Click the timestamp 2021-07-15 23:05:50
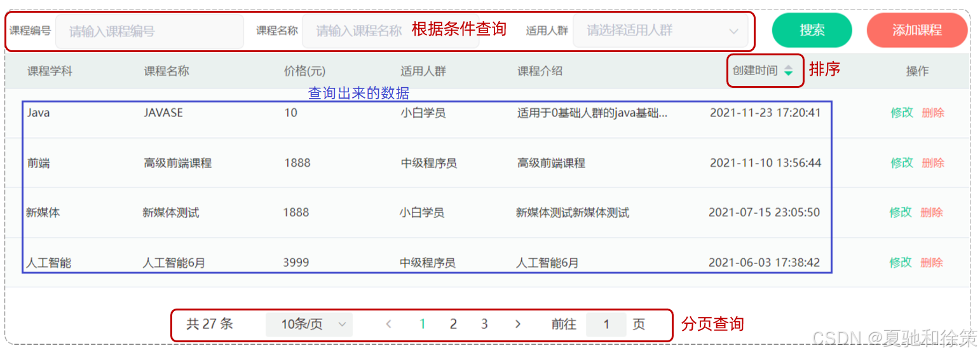The height and width of the screenshot is (355, 980). point(764,212)
